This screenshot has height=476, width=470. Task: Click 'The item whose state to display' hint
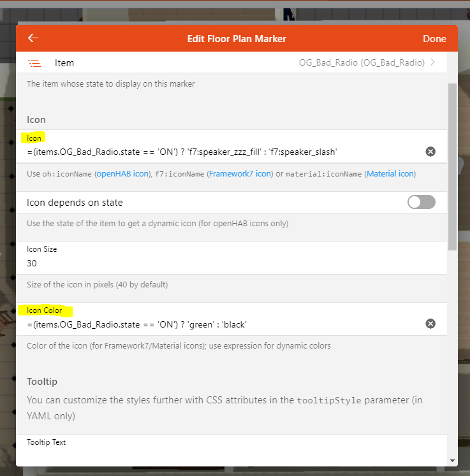click(x=110, y=83)
